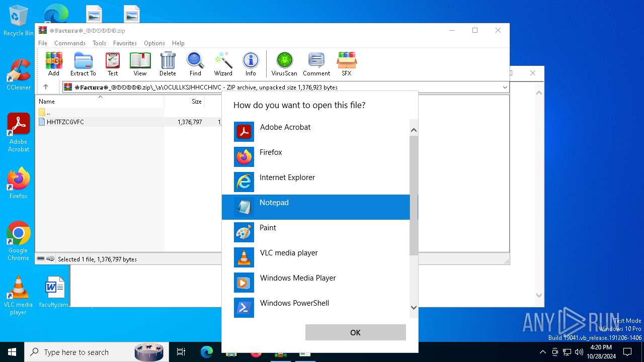Screen dimensions: 644x362
Task: Click the background window's up scroll arrow
Action: click(x=539, y=93)
